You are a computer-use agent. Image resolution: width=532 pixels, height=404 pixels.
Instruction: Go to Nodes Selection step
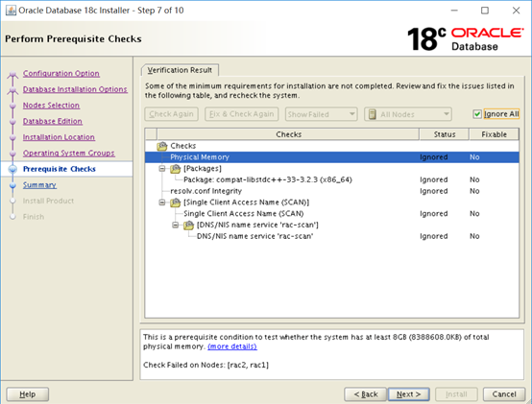pyautogui.click(x=51, y=106)
